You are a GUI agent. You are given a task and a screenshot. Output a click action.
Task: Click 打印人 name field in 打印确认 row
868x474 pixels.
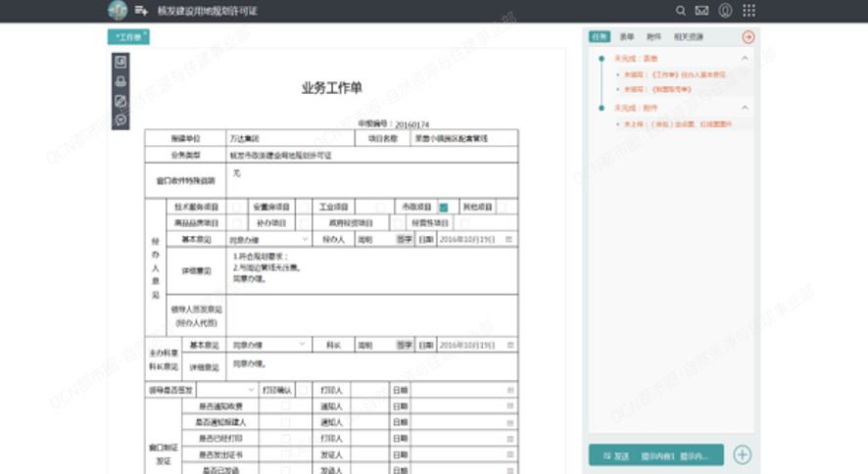coord(369,390)
